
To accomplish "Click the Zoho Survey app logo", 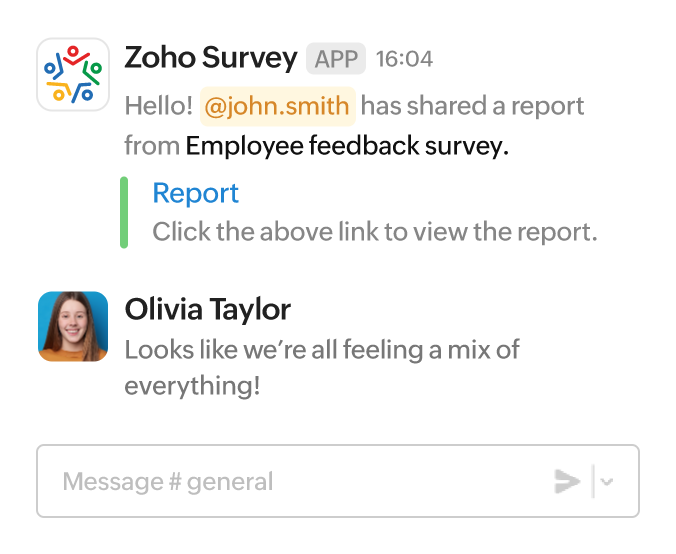I will 73,75.
